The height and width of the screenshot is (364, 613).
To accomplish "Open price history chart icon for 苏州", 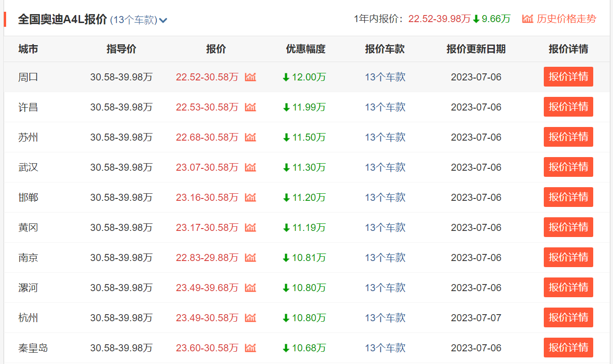I will coord(250,137).
